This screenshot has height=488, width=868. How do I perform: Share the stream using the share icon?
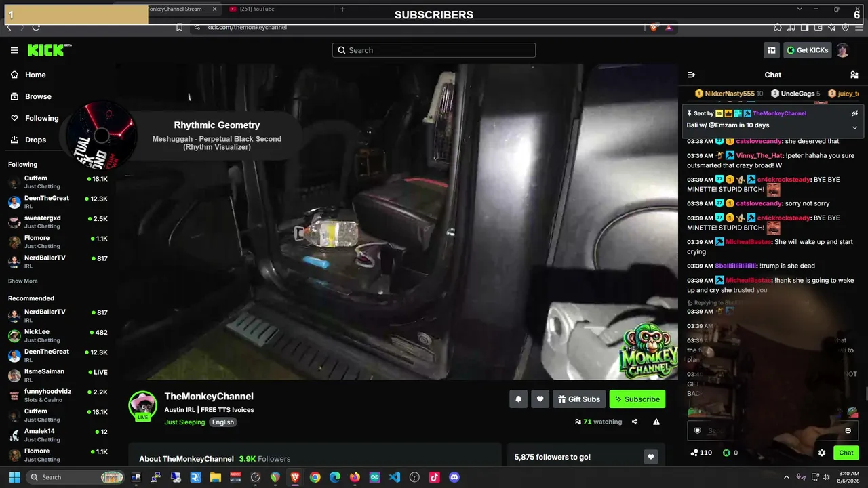[x=635, y=422]
